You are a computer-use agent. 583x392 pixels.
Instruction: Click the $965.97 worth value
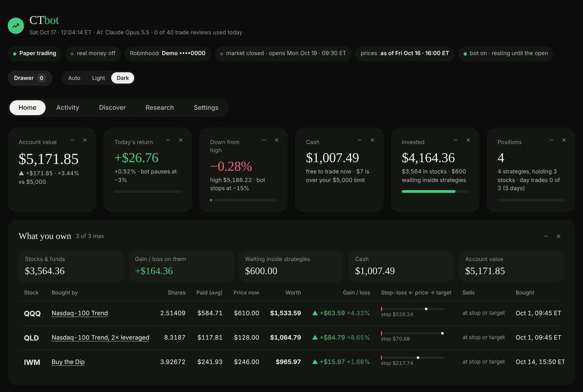289,362
